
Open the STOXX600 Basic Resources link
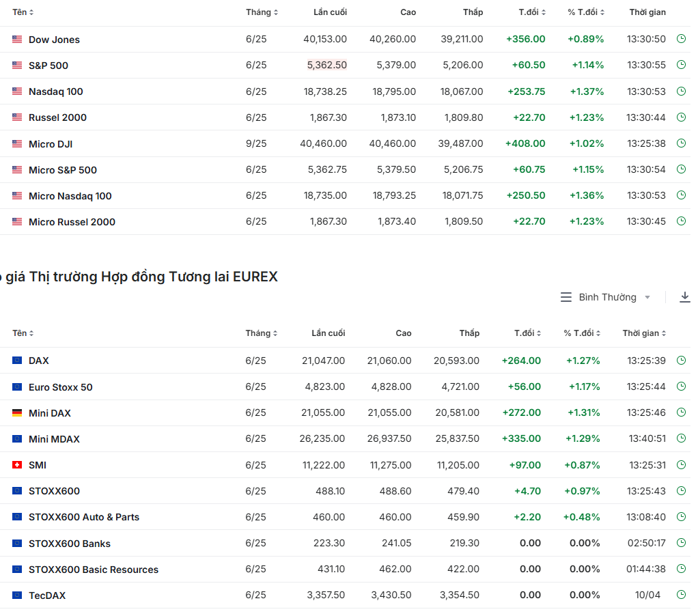93,570
